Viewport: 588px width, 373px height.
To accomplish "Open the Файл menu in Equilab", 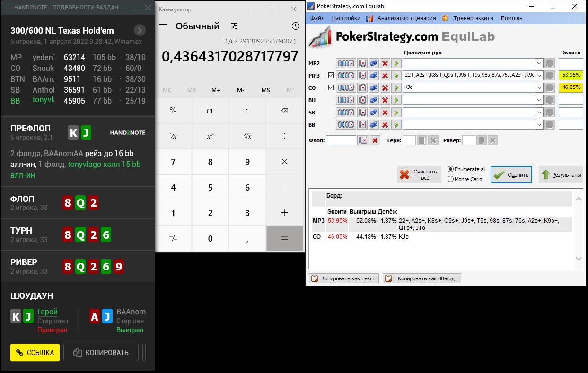I will 317,18.
